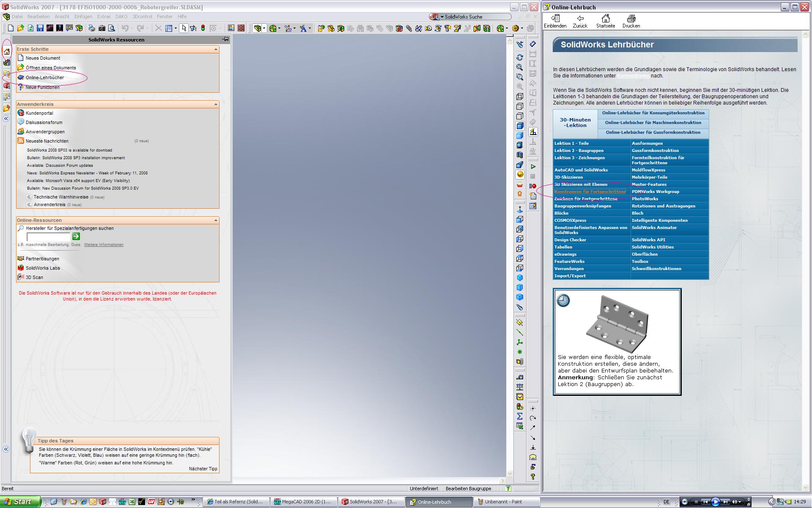Image resolution: width=812 pixels, height=508 pixels.
Task: Open the SolidWorks Labs link
Action: [x=43, y=268]
